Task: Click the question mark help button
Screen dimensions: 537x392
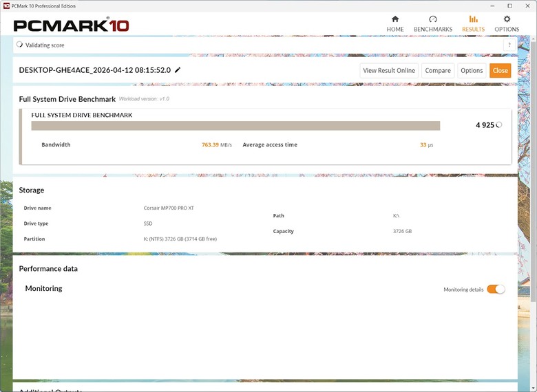Action: pos(509,45)
